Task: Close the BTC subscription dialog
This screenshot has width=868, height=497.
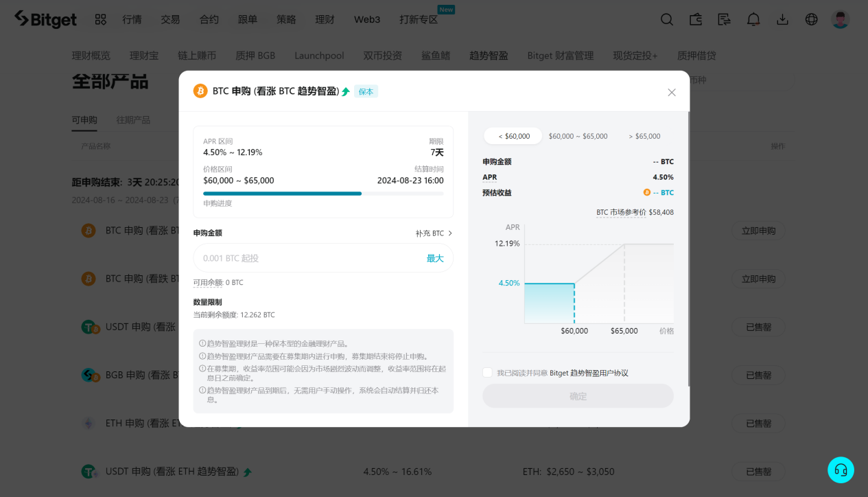Action: 672,92
